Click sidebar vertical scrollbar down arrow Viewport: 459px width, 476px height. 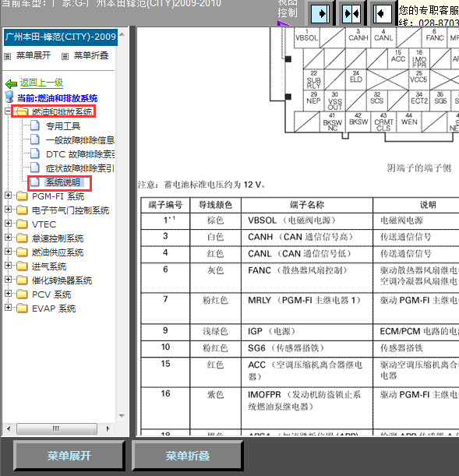[122, 415]
